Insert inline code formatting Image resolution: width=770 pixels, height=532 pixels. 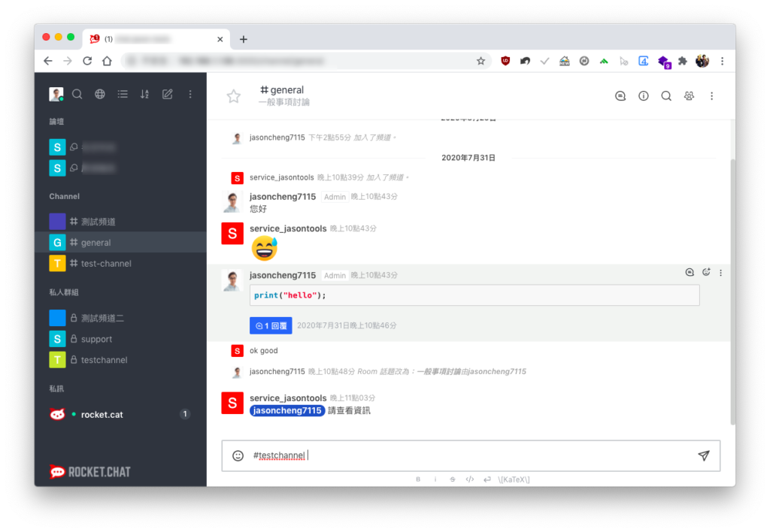(469, 479)
